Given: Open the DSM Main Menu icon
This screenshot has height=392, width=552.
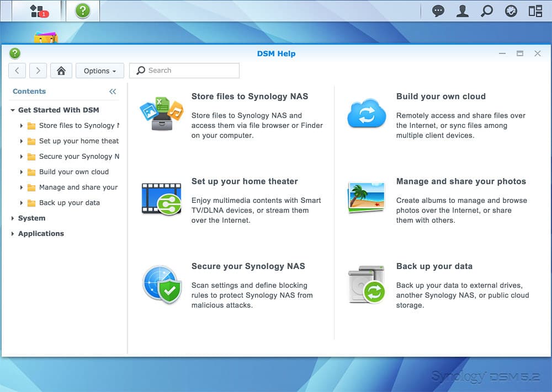Looking at the screenshot, I should pos(37,11).
